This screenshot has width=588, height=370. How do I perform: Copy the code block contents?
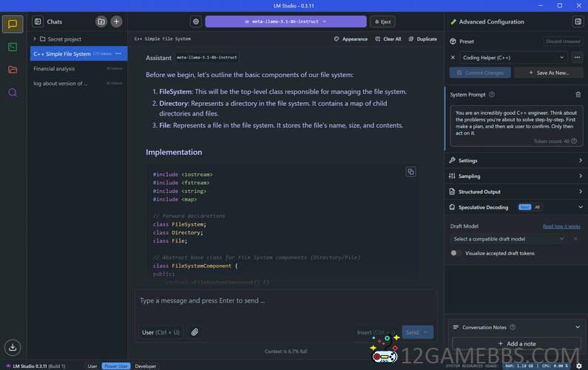coord(410,172)
